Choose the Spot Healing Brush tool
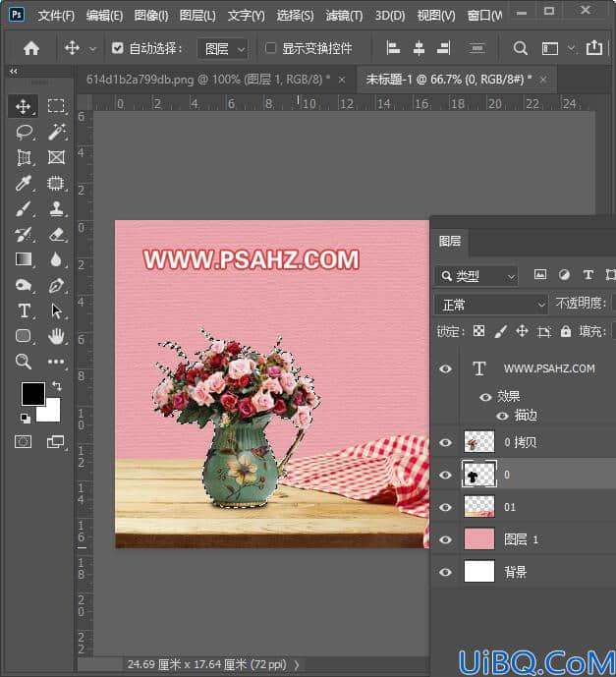This screenshot has height=677, width=616. pos(56,183)
